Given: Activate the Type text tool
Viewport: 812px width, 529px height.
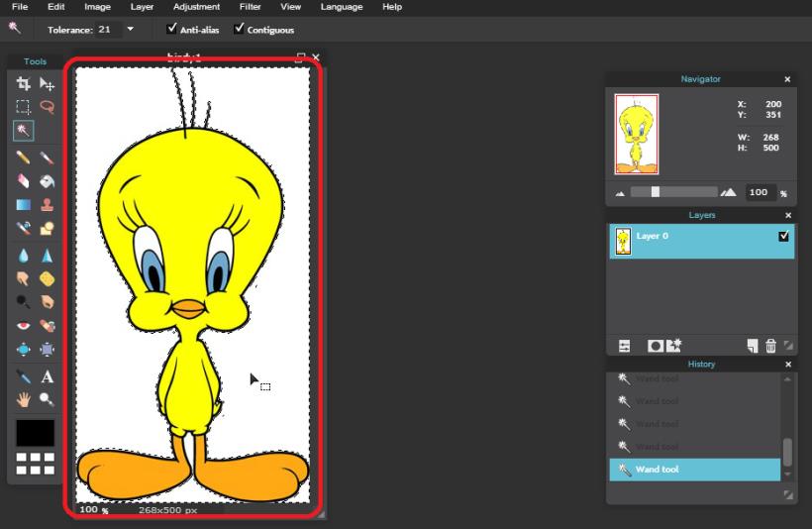Looking at the screenshot, I should tap(47, 376).
